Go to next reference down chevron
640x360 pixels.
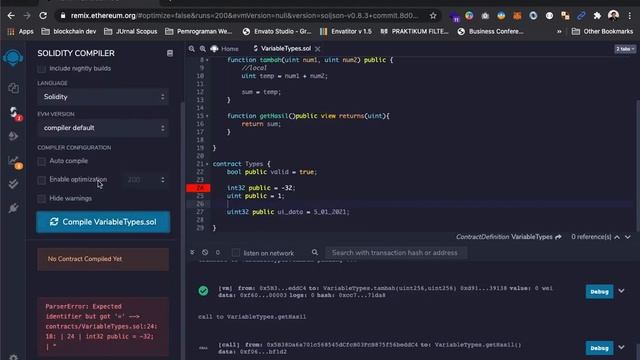coord(628,237)
